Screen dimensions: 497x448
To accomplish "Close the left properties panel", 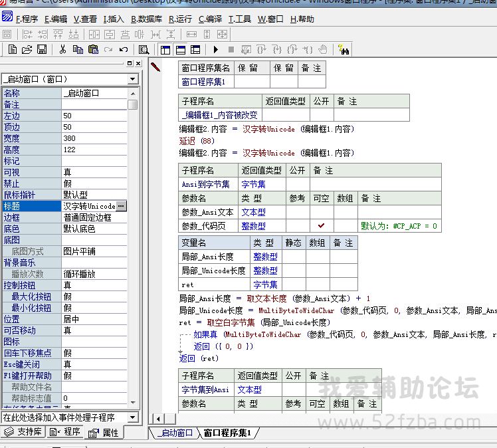I will 138,63.
